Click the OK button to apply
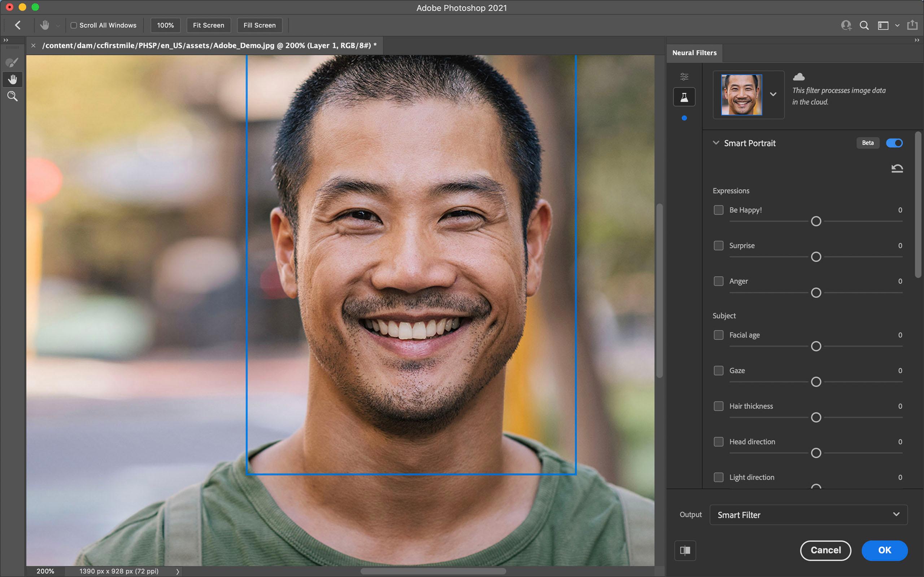Screen dimensions: 924x577 pyautogui.click(x=884, y=549)
